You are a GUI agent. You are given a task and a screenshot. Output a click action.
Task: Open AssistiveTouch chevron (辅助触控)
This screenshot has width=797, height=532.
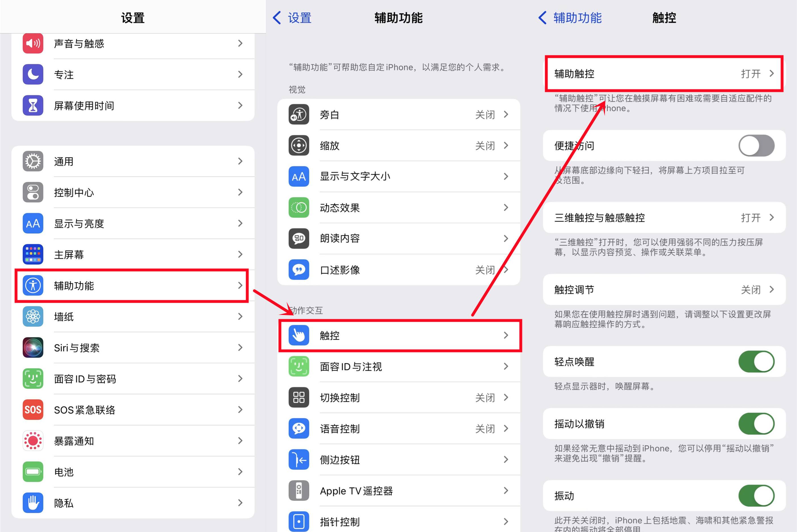[x=771, y=73]
